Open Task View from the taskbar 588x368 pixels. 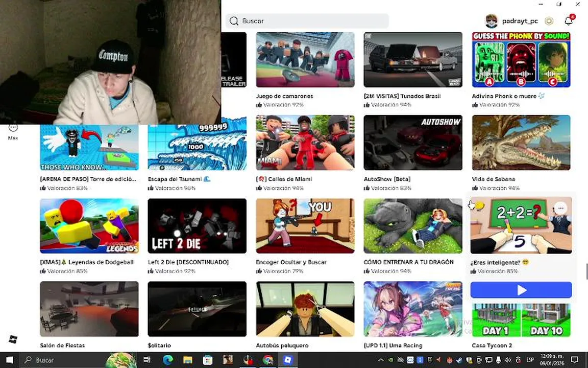147,360
